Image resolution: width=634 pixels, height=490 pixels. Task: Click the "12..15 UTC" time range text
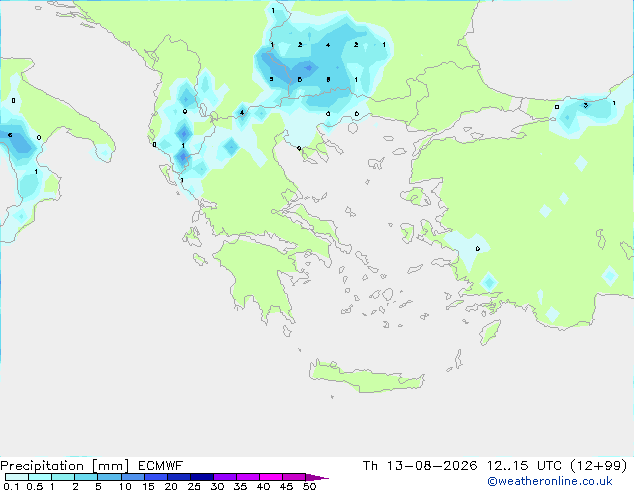coord(524,466)
